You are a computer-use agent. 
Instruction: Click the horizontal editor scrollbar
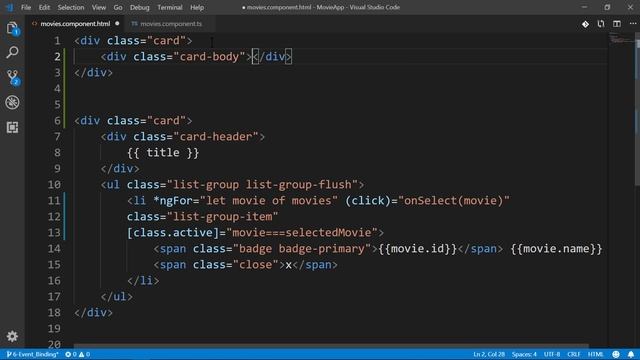331,346
